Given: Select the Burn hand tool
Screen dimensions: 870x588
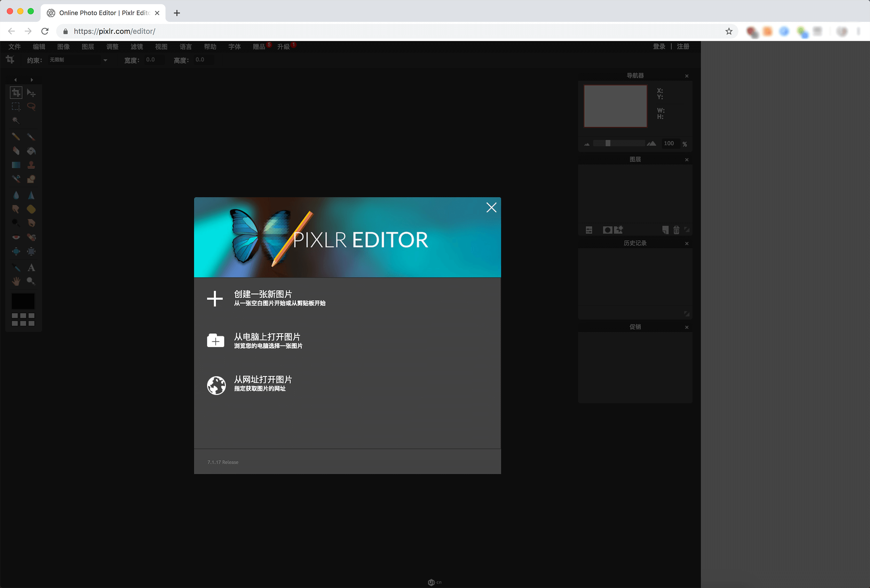Looking at the screenshot, I should 31,223.
